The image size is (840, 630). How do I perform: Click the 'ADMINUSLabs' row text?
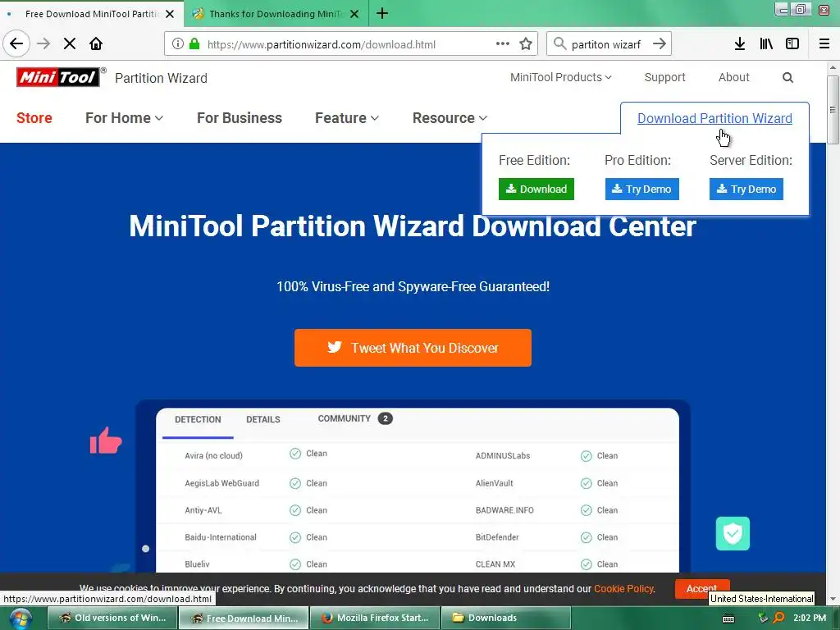pos(503,455)
